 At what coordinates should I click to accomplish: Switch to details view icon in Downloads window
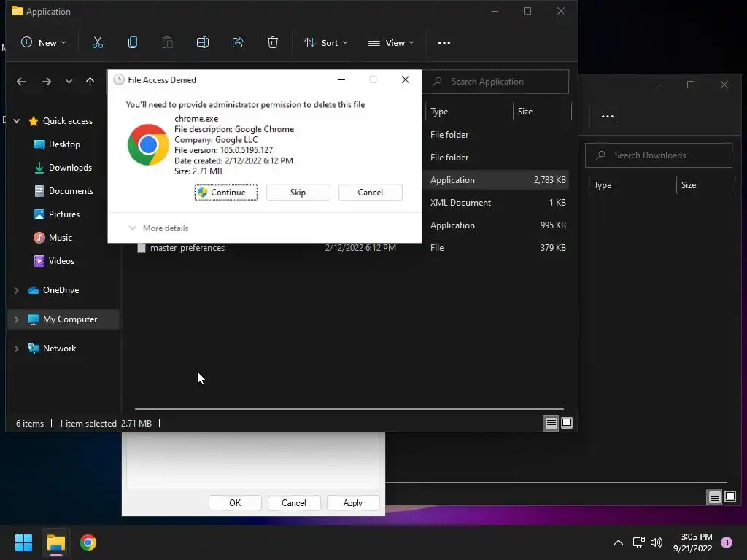(715, 497)
